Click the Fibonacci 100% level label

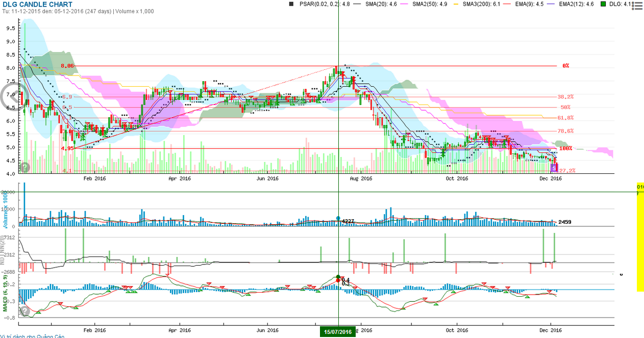[565, 148]
